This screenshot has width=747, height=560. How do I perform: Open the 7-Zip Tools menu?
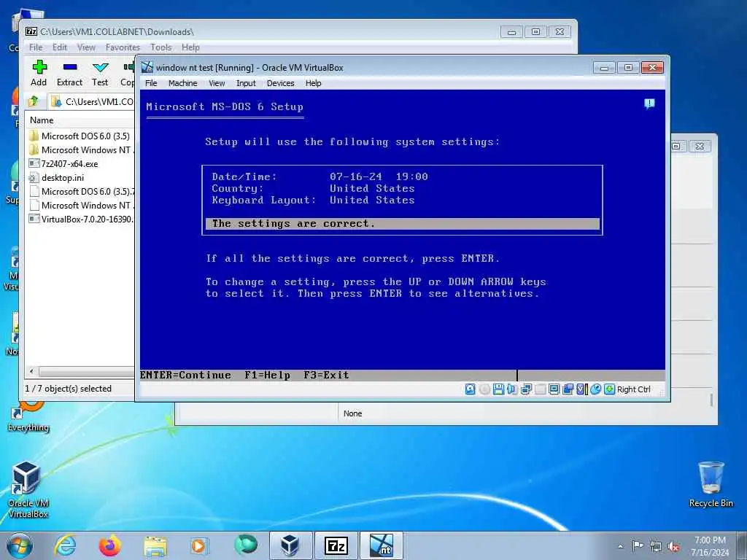click(x=161, y=47)
